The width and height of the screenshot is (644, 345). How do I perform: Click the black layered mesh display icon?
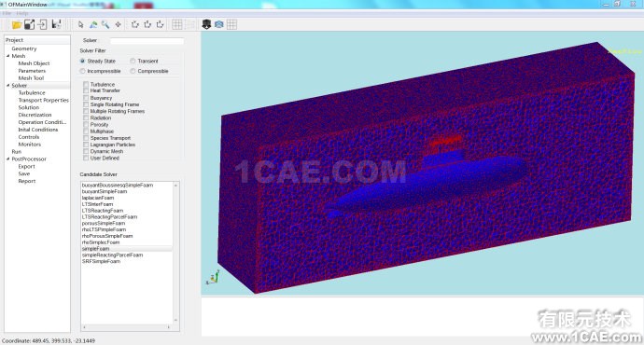(206, 24)
